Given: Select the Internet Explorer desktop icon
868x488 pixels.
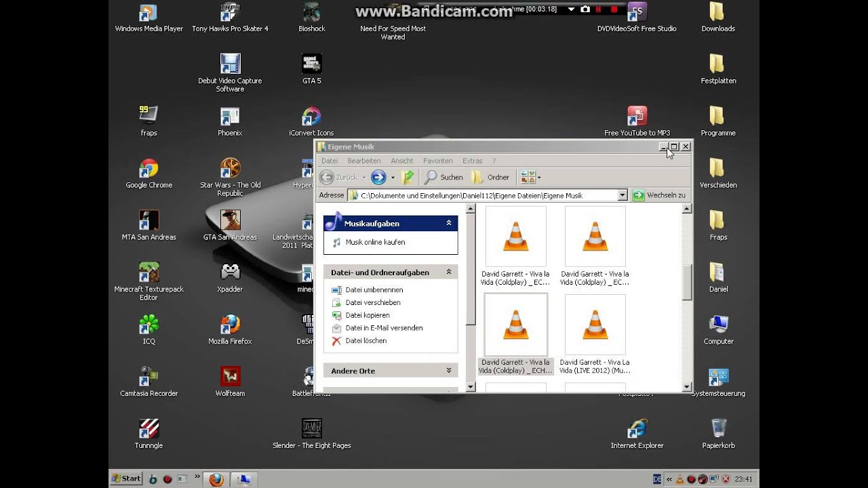Looking at the screenshot, I should pos(637,434).
